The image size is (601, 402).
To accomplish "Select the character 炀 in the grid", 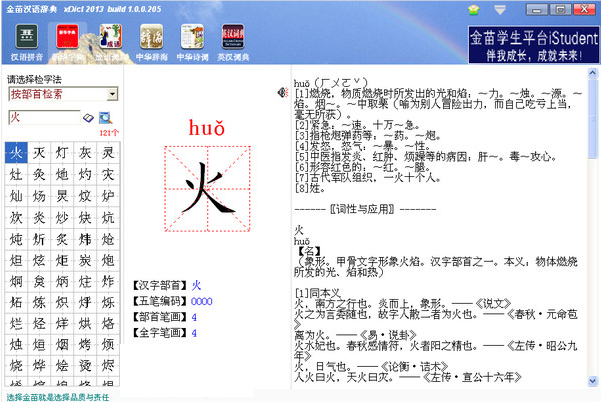I will pos(39,196).
